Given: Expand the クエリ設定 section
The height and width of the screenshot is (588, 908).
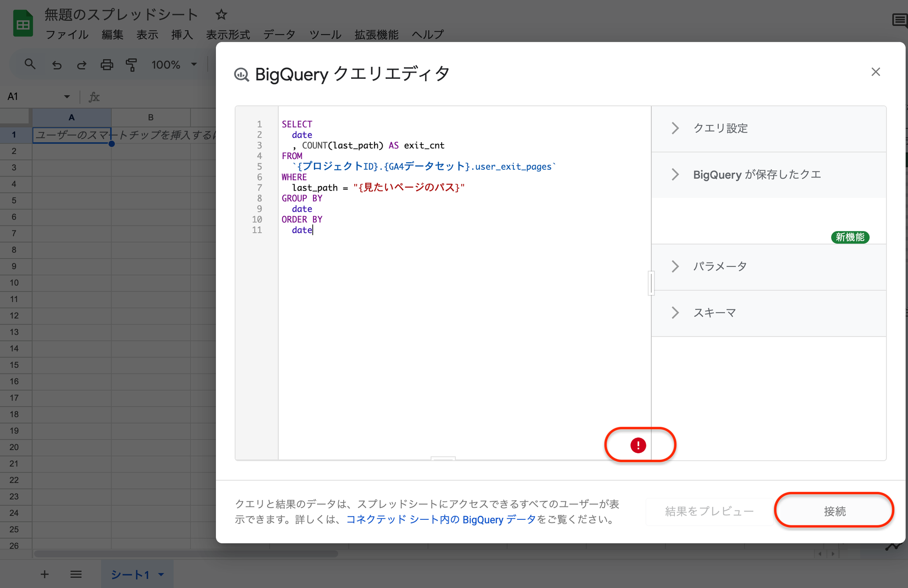Looking at the screenshot, I should 769,129.
